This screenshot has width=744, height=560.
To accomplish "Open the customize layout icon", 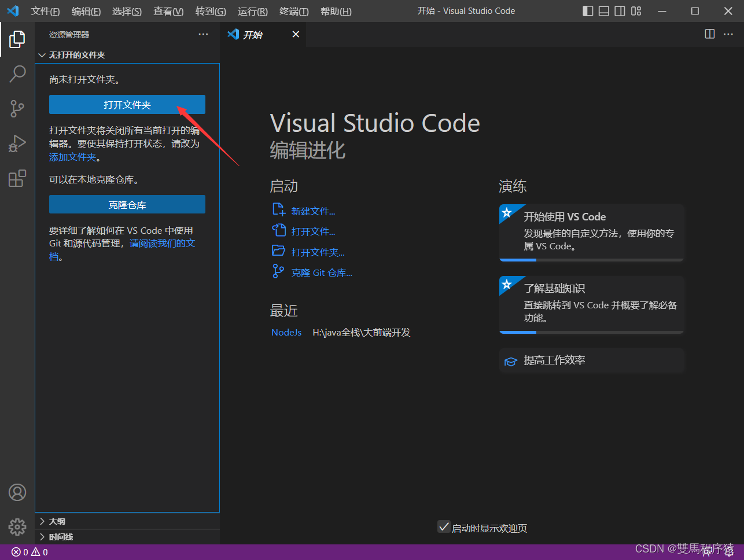I will click(x=636, y=11).
